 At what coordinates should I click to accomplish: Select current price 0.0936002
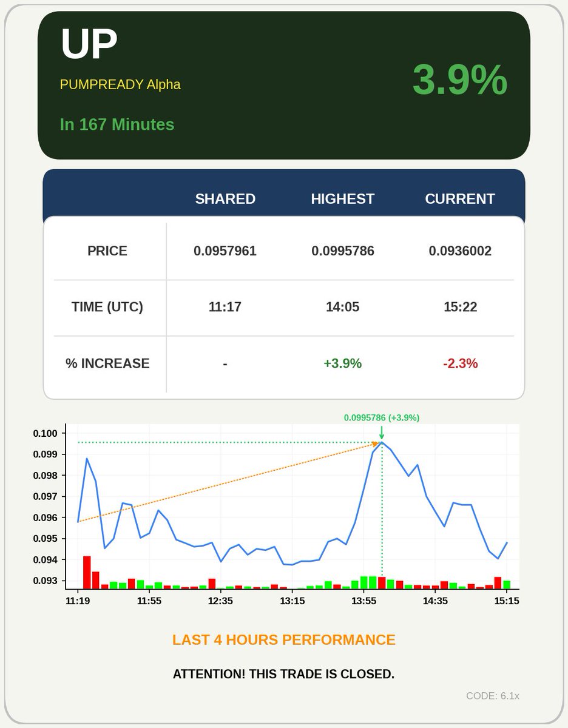[460, 251]
